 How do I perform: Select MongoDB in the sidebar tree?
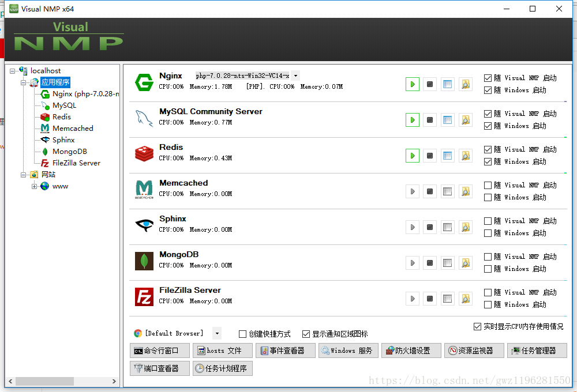point(70,152)
